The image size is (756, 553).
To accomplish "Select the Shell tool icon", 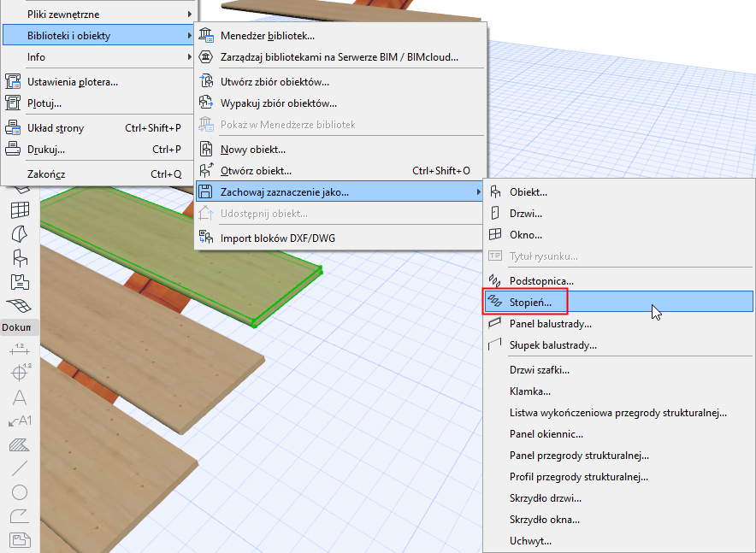I will click(20, 234).
